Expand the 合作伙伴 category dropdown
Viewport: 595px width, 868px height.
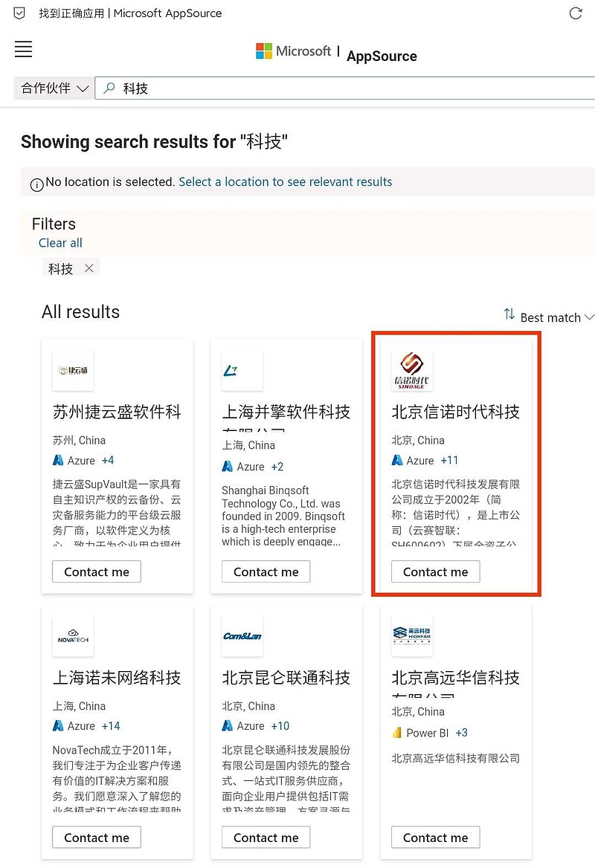coord(54,88)
